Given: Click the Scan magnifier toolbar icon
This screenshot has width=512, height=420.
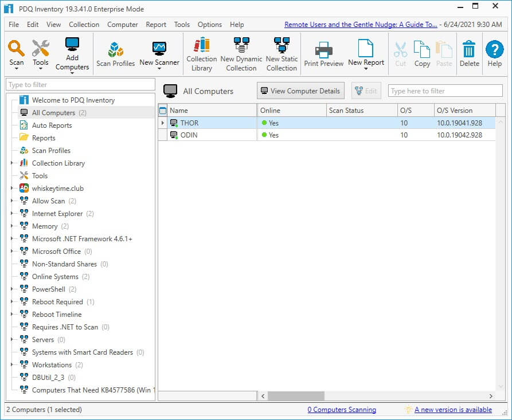Looking at the screenshot, I should (x=16, y=48).
